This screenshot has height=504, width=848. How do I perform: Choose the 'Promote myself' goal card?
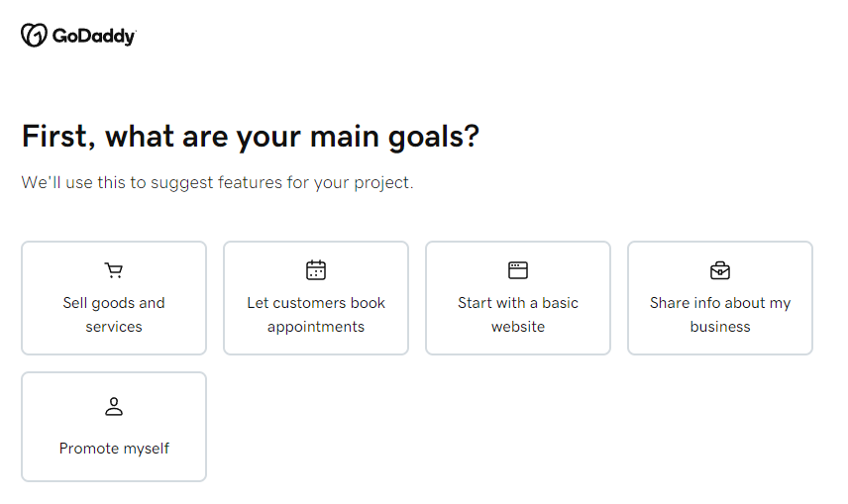click(x=114, y=427)
